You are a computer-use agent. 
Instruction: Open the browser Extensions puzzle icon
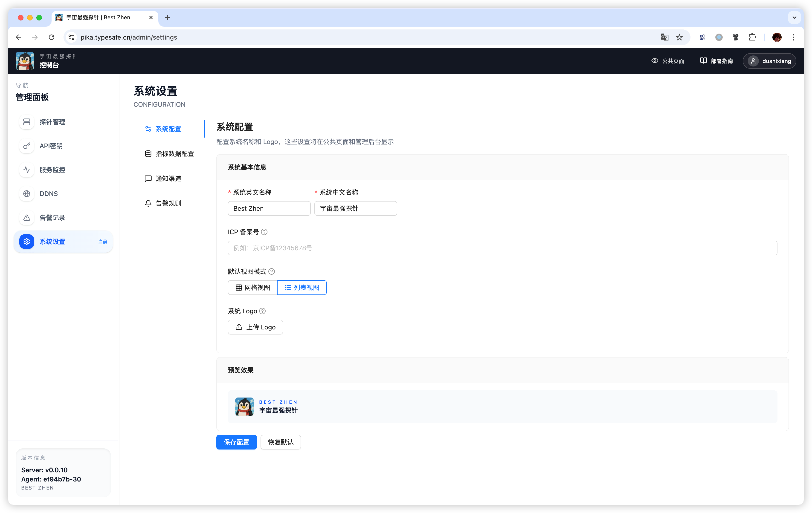pyautogui.click(x=752, y=37)
